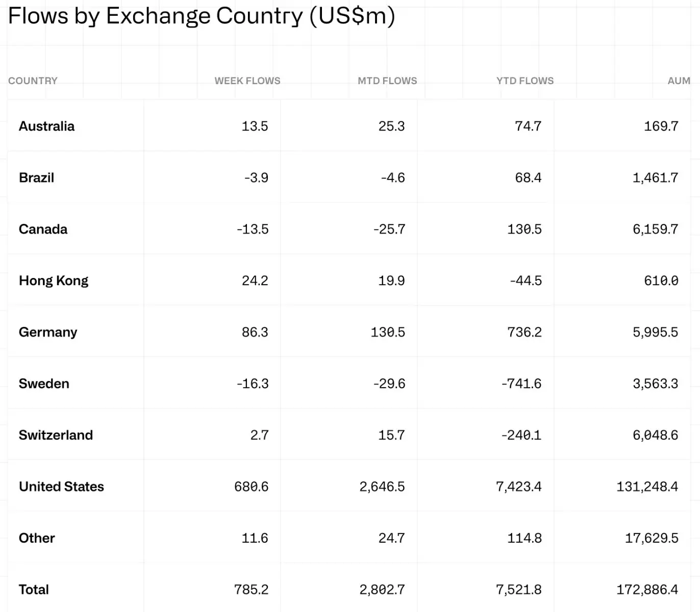The height and width of the screenshot is (612, 700).
Task: Click the Brazil country name
Action: pos(36,177)
